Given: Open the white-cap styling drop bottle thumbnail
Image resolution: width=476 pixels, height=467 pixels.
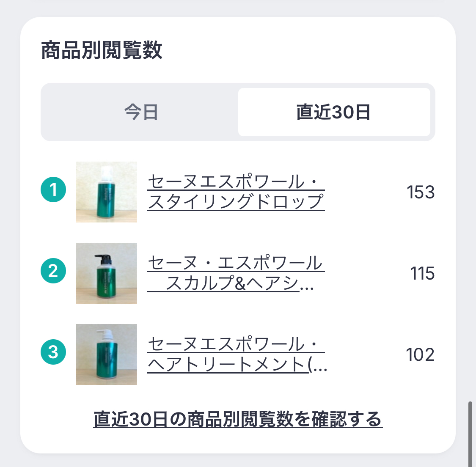Looking at the screenshot, I should click(107, 192).
